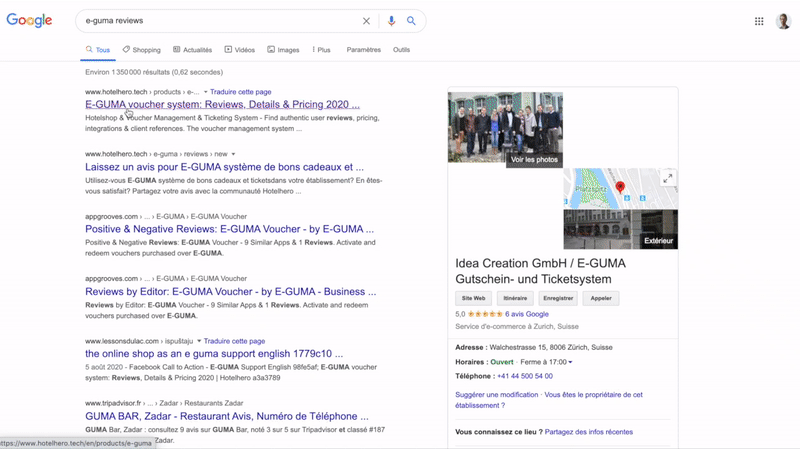Click the Idea Creation GmbH / E-GUMA title
Viewport: 800px width, 449px height.
(540, 271)
